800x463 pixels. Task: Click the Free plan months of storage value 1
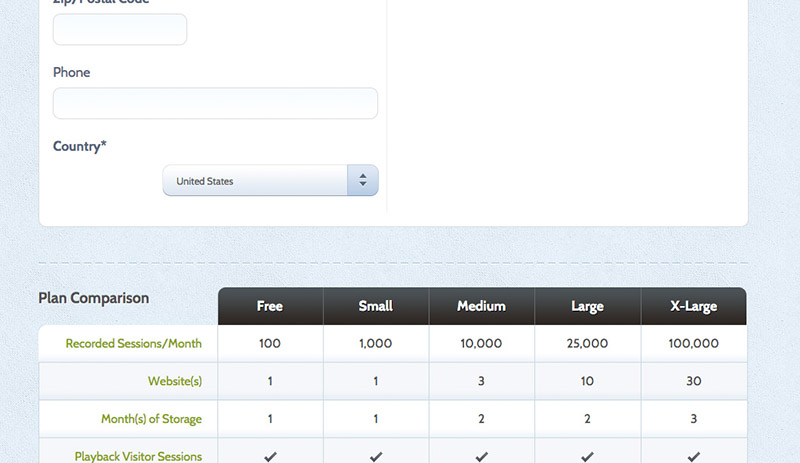pos(270,419)
